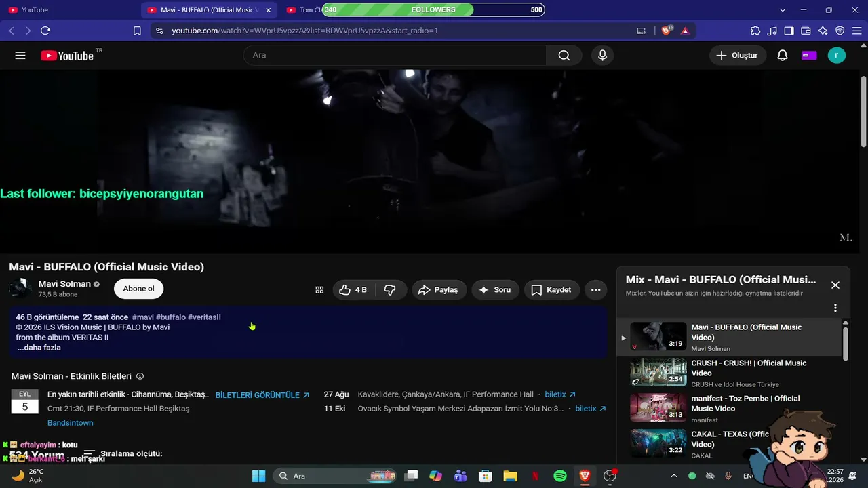Focus the YouTube search field

coord(395,56)
